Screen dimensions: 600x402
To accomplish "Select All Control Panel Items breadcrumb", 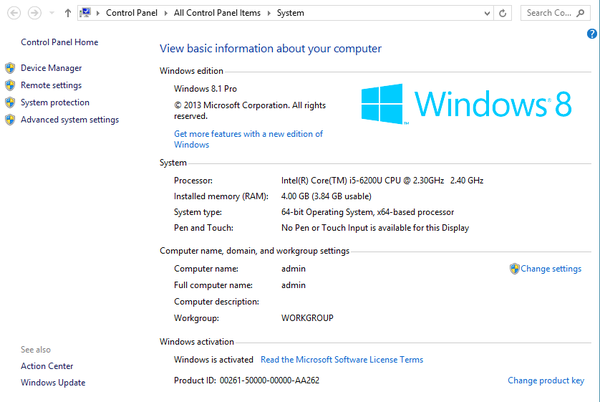I will pos(217,13).
